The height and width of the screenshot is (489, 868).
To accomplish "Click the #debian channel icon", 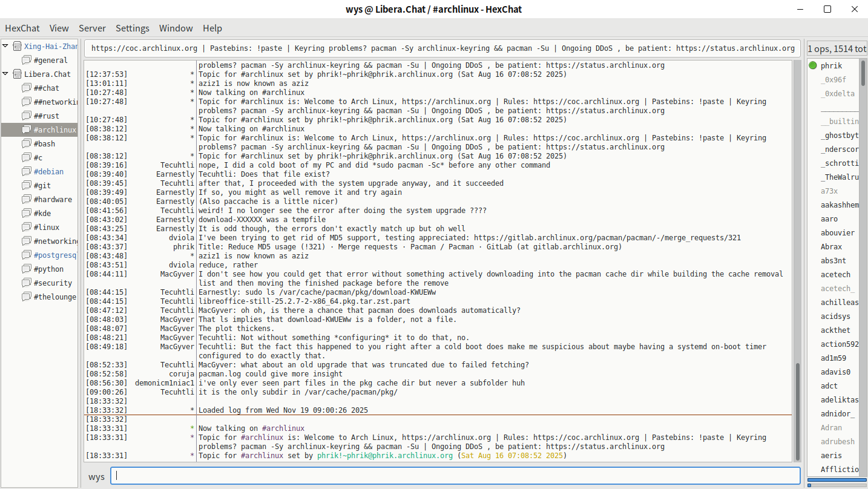I will pos(27,172).
